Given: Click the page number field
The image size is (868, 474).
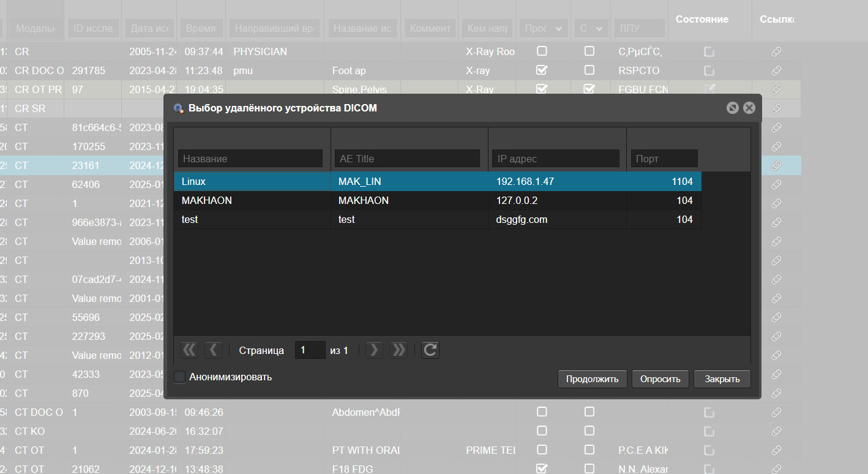Looking at the screenshot, I should point(310,350).
